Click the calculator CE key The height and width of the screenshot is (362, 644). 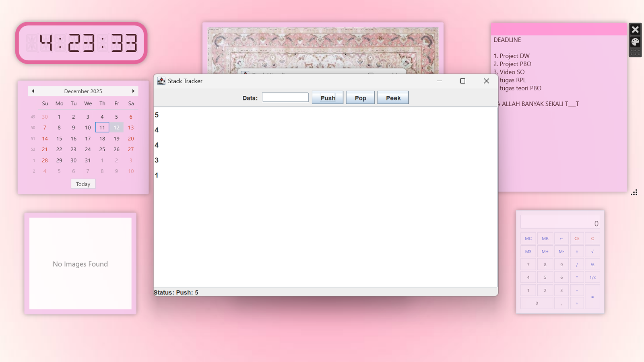pos(577,239)
